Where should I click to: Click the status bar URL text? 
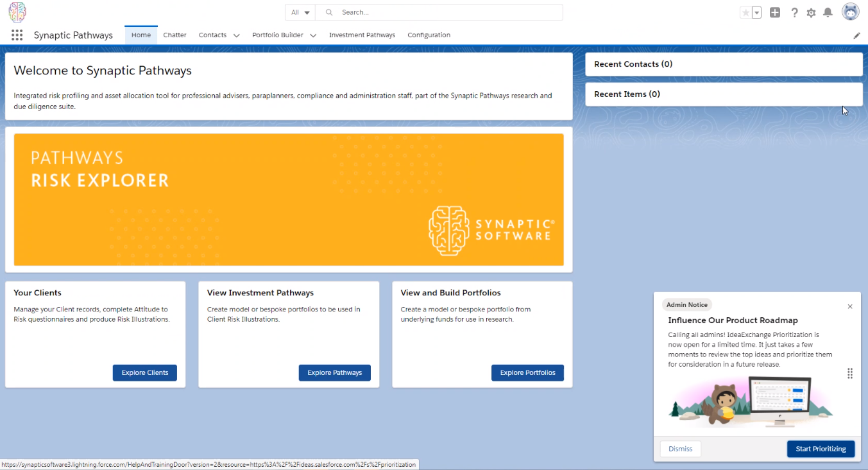click(x=208, y=464)
